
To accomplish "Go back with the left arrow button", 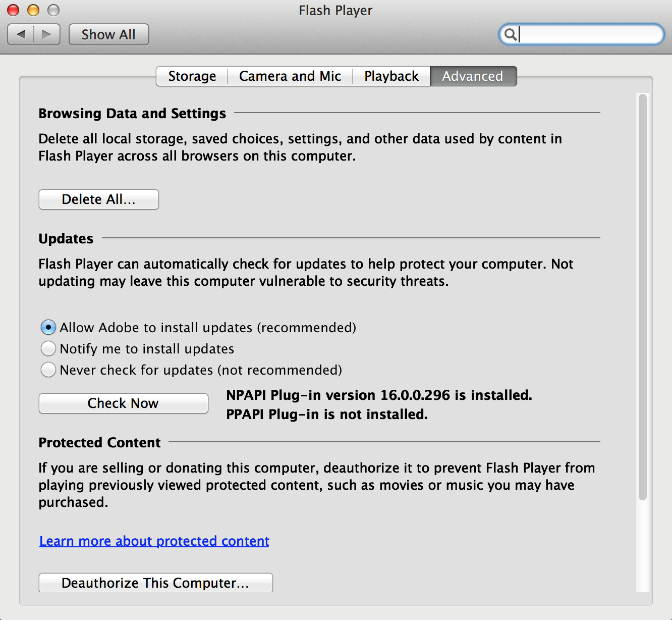I will (21, 34).
